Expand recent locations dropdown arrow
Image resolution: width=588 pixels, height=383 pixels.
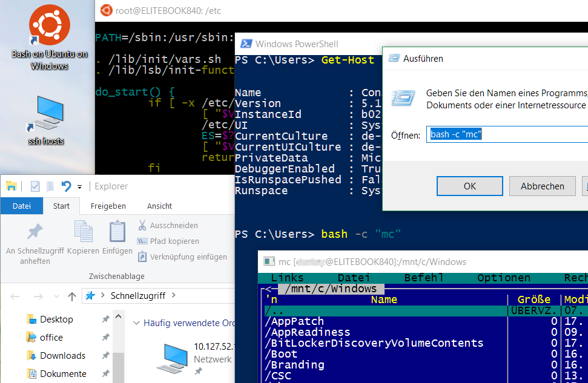(56, 296)
